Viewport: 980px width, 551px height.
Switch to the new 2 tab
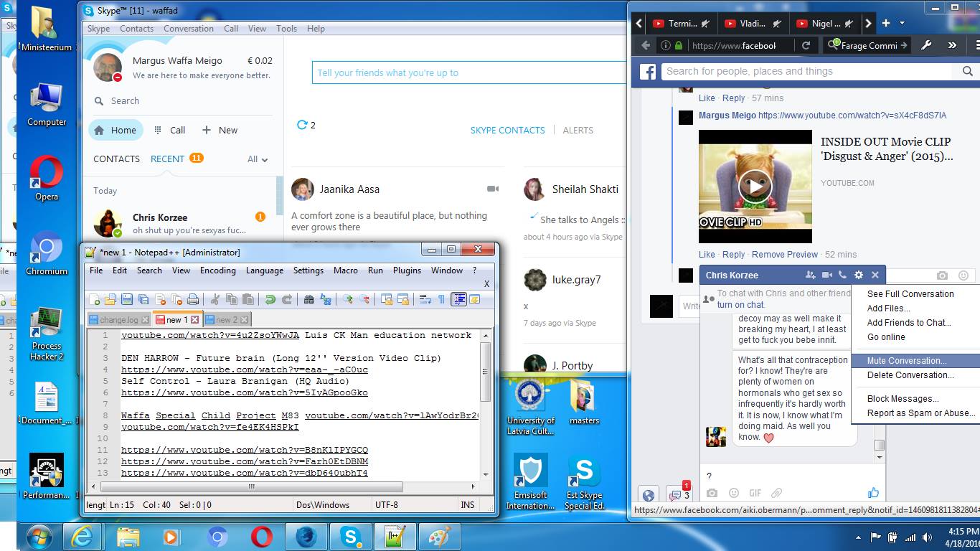tap(227, 320)
